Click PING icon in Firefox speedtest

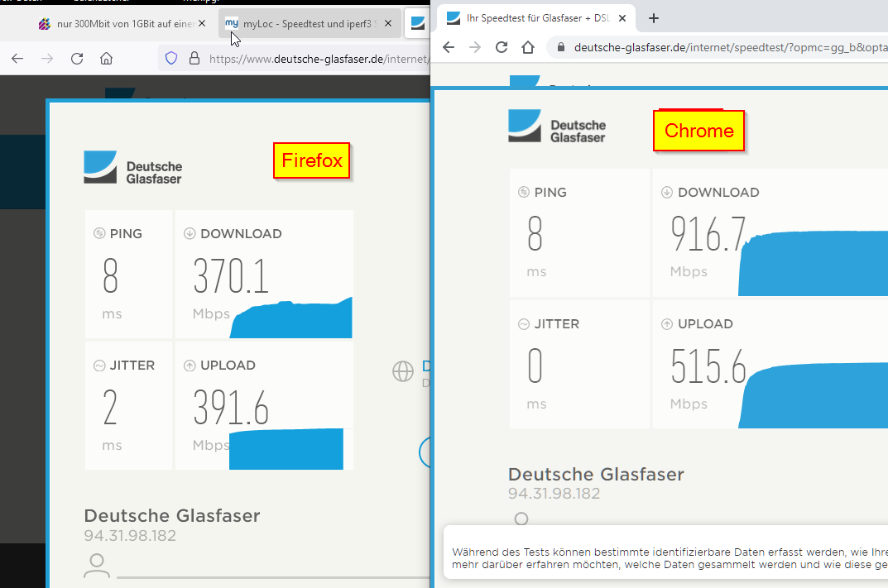99,233
